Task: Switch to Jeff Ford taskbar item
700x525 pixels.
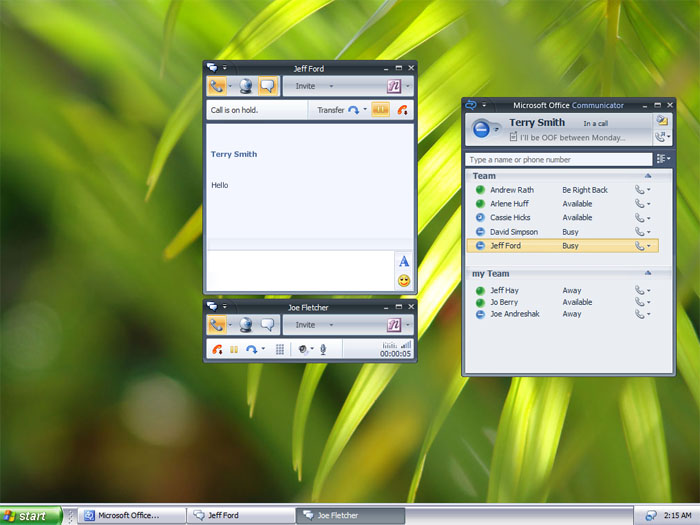Action: [x=241, y=516]
